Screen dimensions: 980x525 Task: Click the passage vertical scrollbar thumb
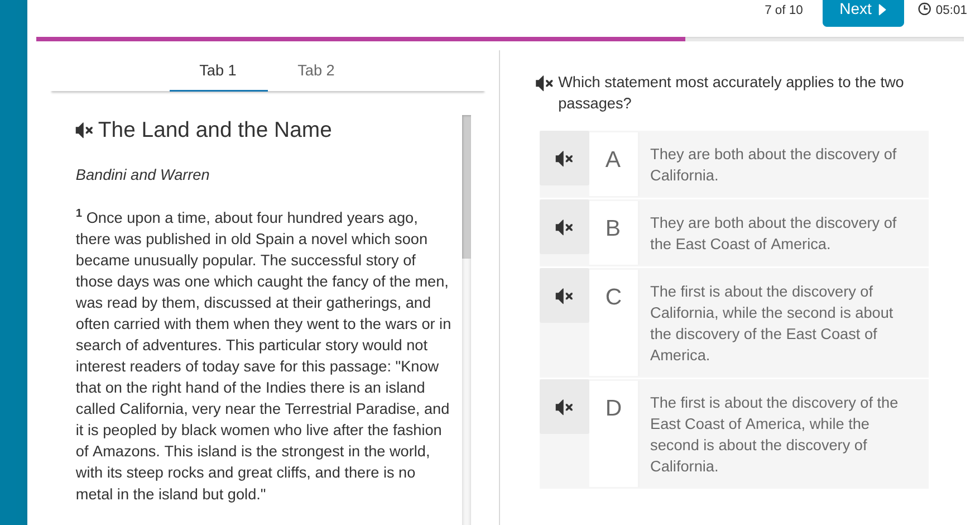coord(467,187)
